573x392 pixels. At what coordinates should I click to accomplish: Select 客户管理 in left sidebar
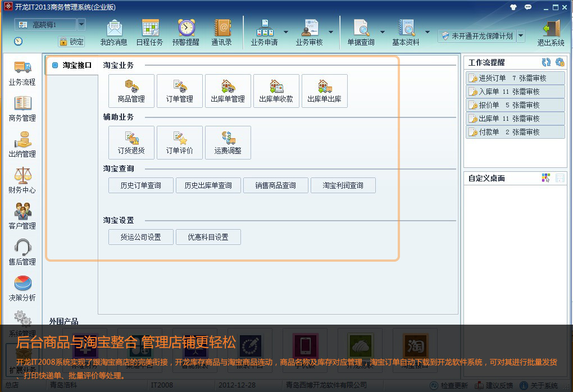22,216
